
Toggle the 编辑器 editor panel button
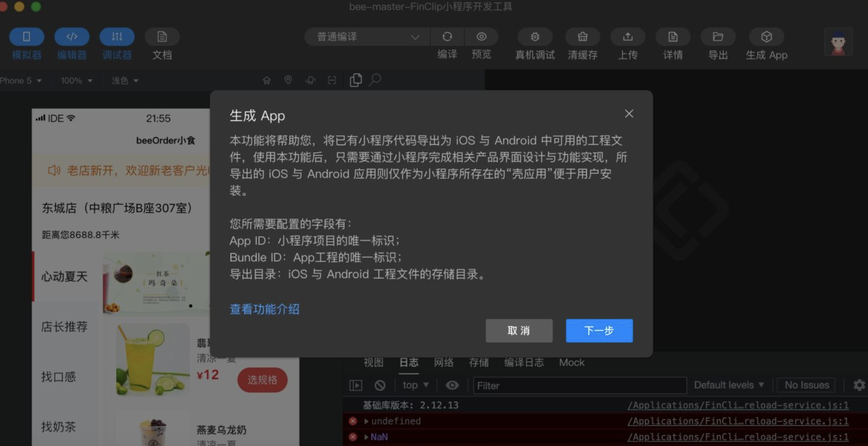click(x=72, y=37)
